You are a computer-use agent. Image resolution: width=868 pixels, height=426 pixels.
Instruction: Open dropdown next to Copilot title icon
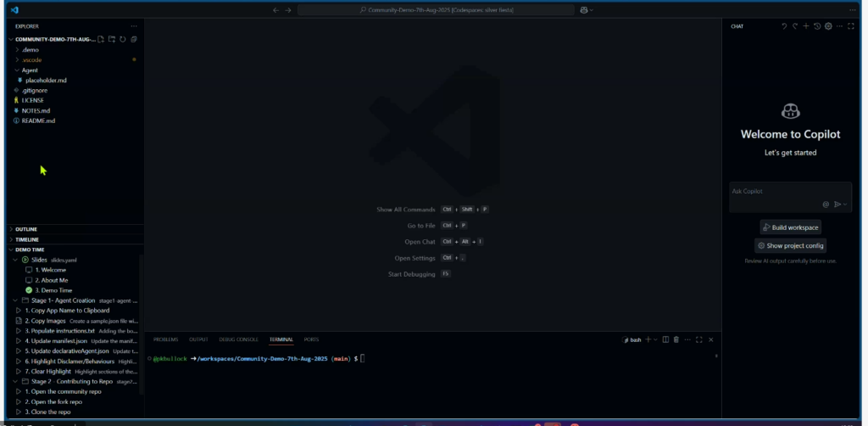pyautogui.click(x=591, y=10)
